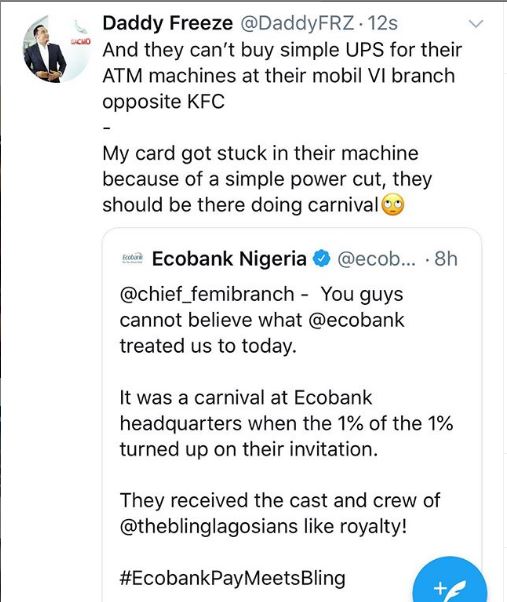The width and height of the screenshot is (507, 602).
Task: Open the @theblinglagosians mention
Action: [209, 526]
